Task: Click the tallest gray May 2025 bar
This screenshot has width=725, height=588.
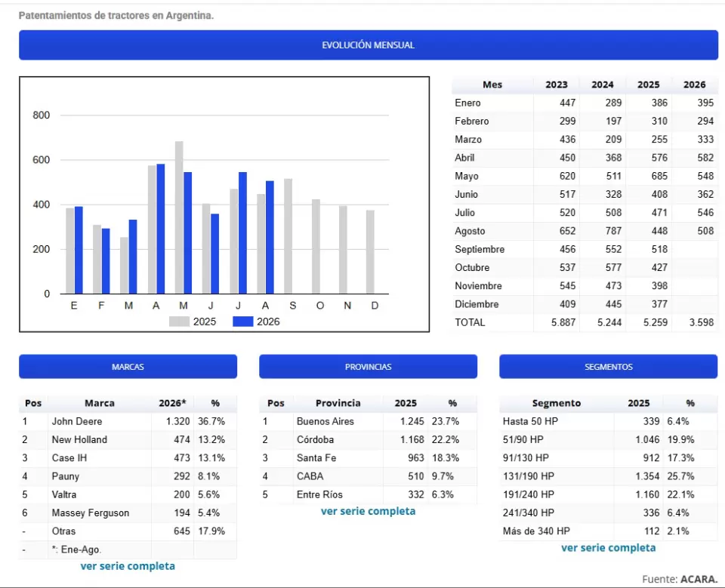Action: click(x=179, y=217)
